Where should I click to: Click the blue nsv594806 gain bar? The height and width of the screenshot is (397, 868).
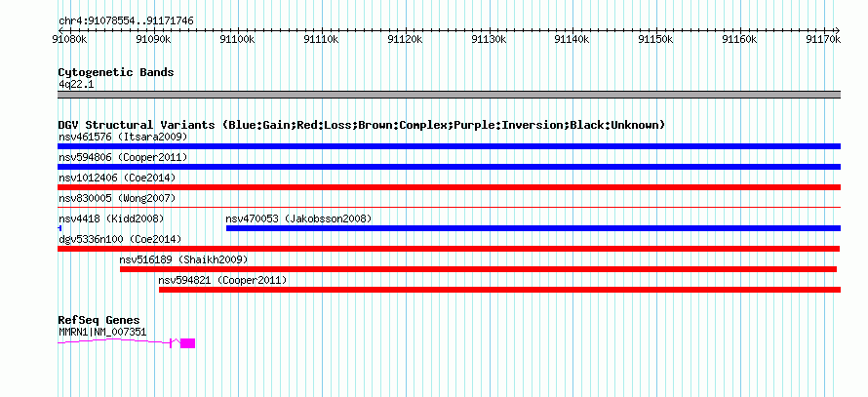coord(449,167)
